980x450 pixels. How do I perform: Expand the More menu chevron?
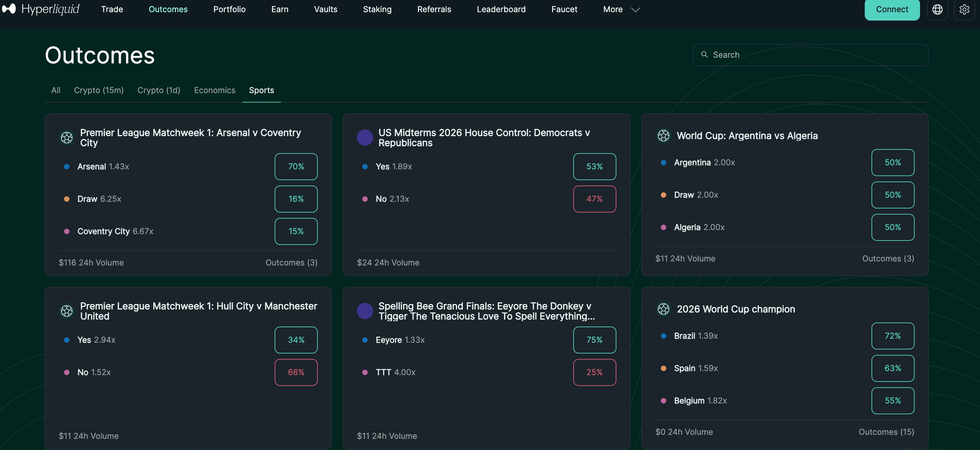[635, 10]
